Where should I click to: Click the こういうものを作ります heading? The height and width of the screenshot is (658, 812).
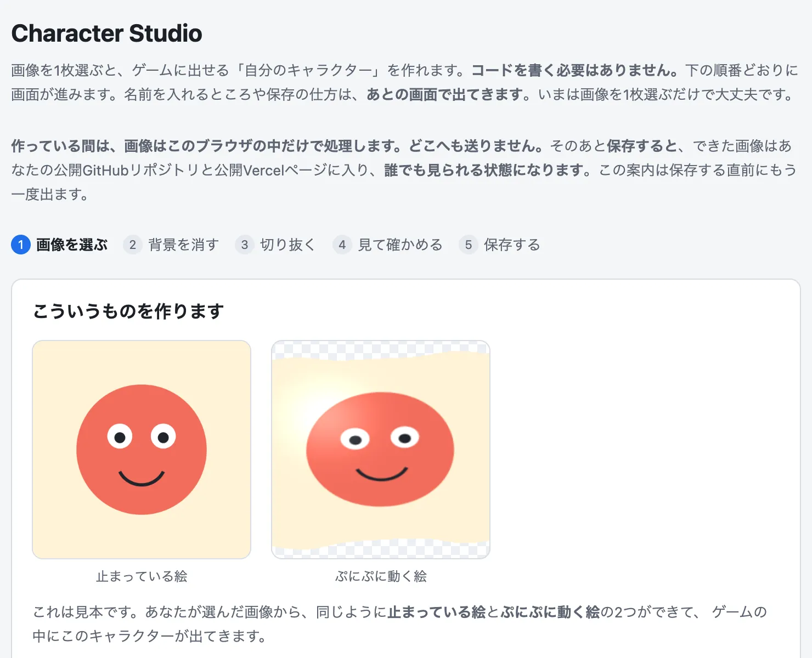pyautogui.click(x=128, y=311)
